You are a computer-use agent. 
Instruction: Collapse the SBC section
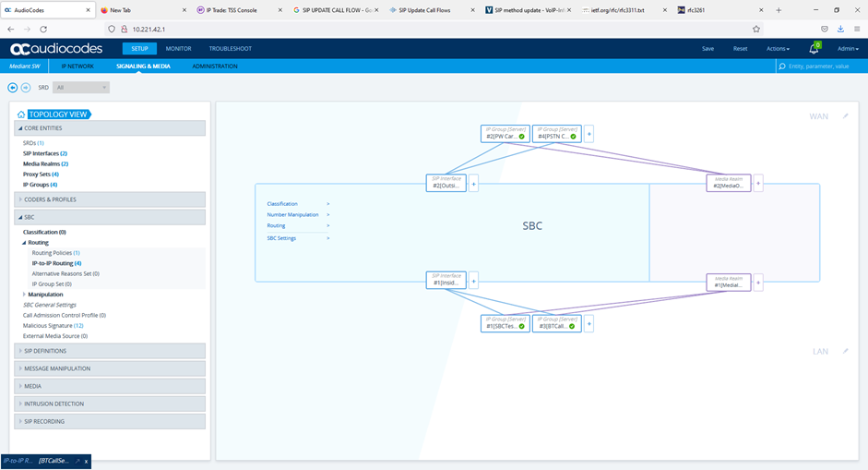(x=110, y=217)
